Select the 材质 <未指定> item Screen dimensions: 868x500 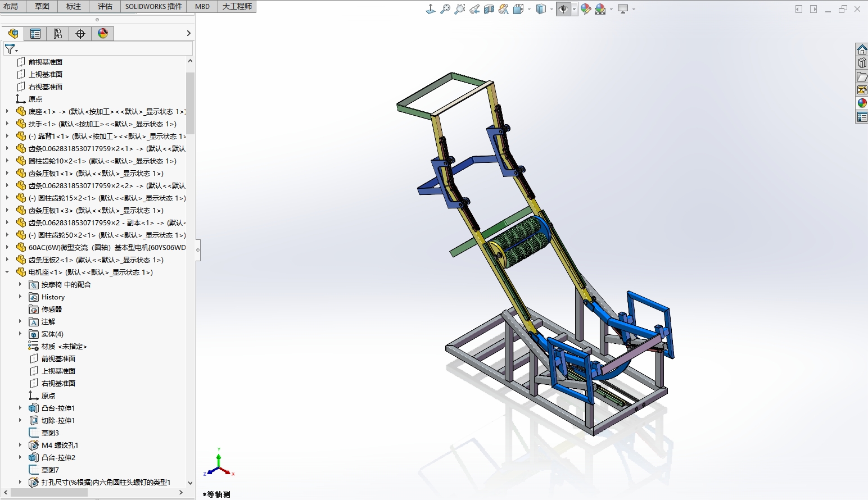tap(64, 346)
